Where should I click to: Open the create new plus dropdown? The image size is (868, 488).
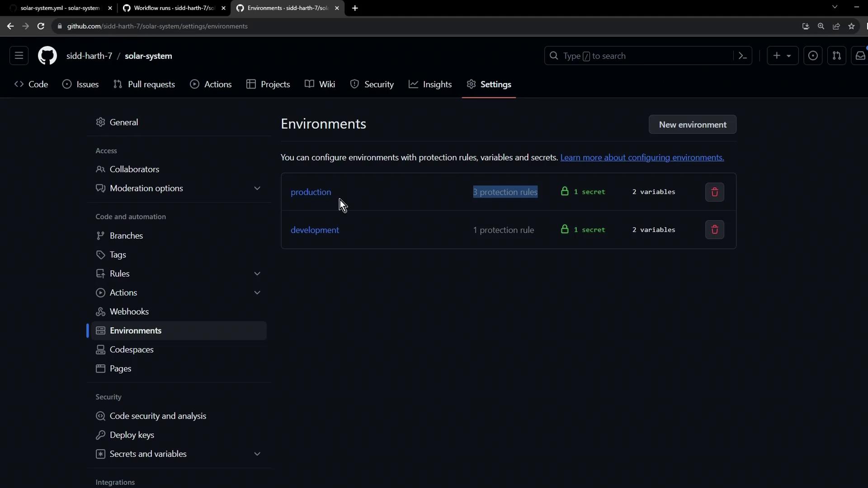tap(782, 56)
